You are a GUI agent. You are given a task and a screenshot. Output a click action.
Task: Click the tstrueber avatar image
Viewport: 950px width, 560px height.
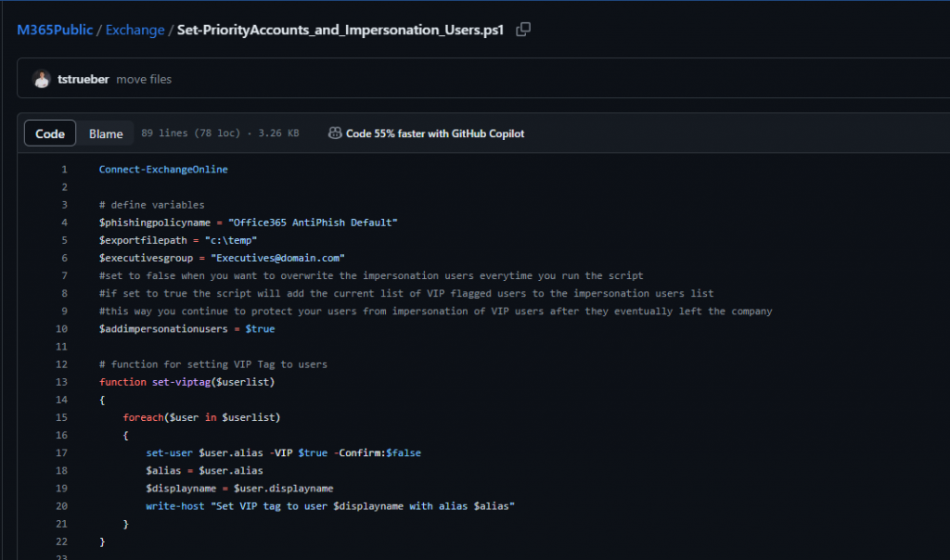pyautogui.click(x=42, y=79)
